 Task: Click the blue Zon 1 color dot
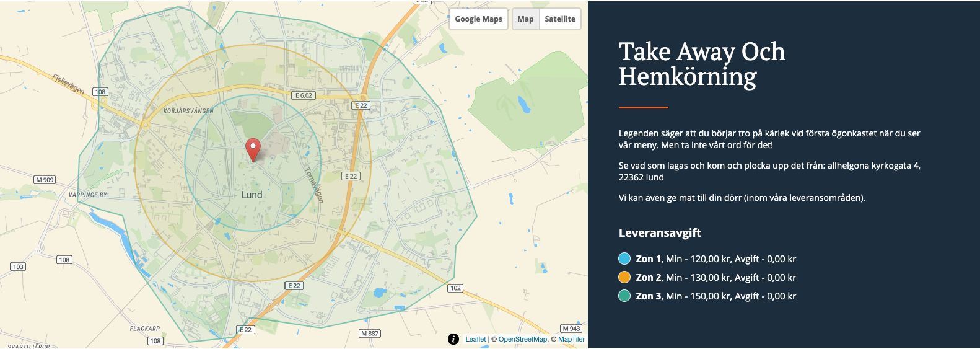[624, 259]
